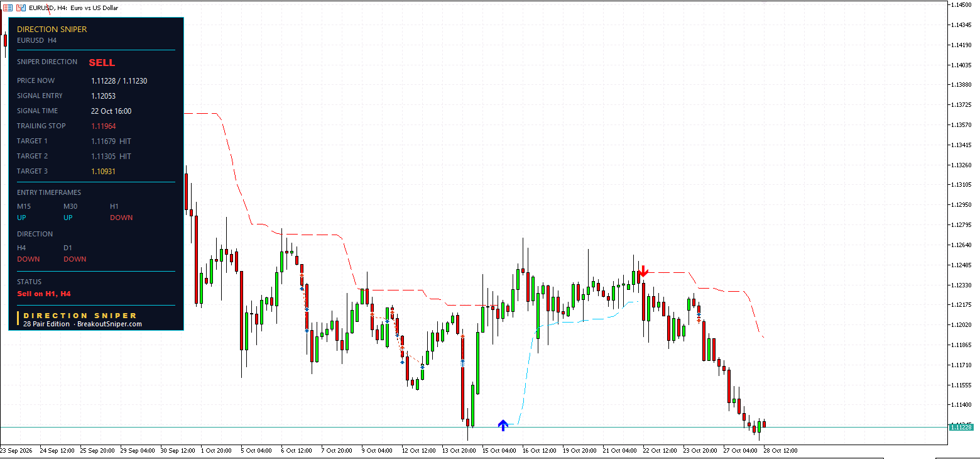The image size is (980, 459).
Task: Click the red SELL sniper direction value
Action: click(x=102, y=62)
